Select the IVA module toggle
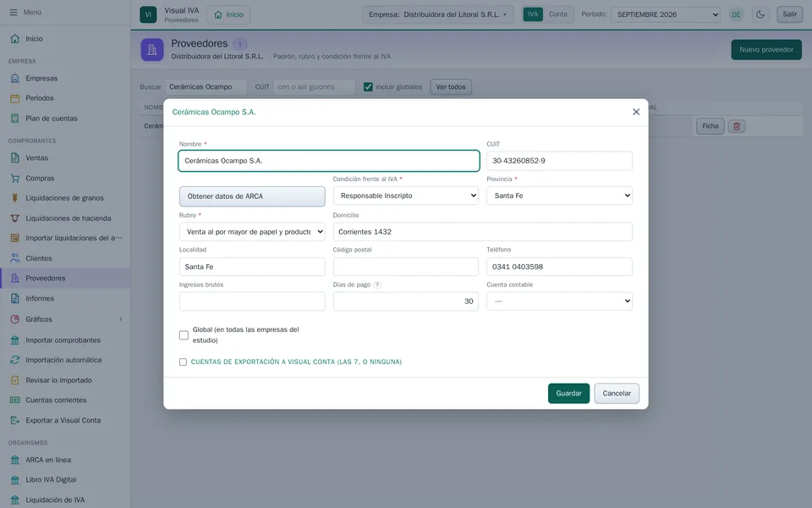Image resolution: width=812 pixels, height=508 pixels. click(533, 14)
